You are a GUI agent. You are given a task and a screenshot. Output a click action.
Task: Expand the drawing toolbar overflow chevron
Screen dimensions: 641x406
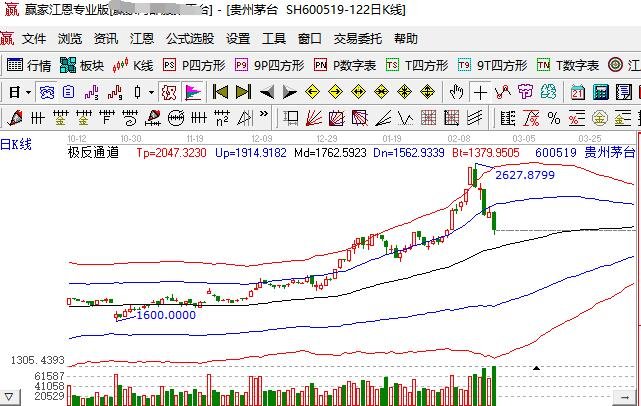(264, 114)
